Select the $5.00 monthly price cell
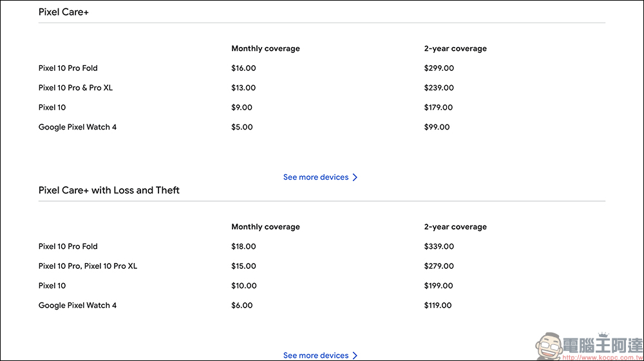Viewport: 644px width, 361px height. tap(242, 127)
